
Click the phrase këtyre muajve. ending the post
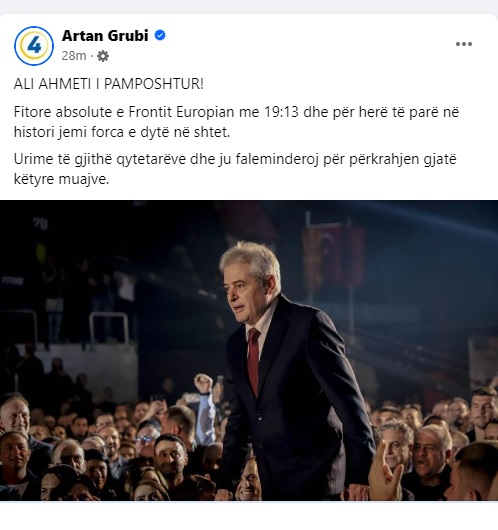62,179
